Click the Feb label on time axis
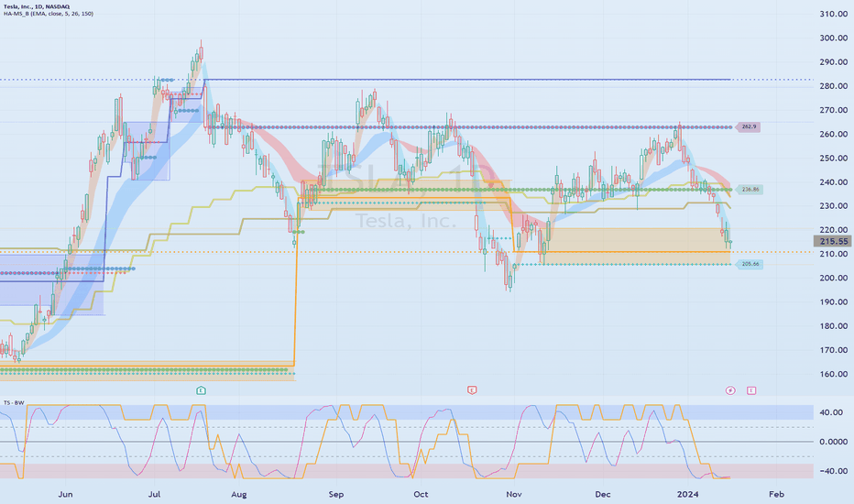 pos(776,494)
